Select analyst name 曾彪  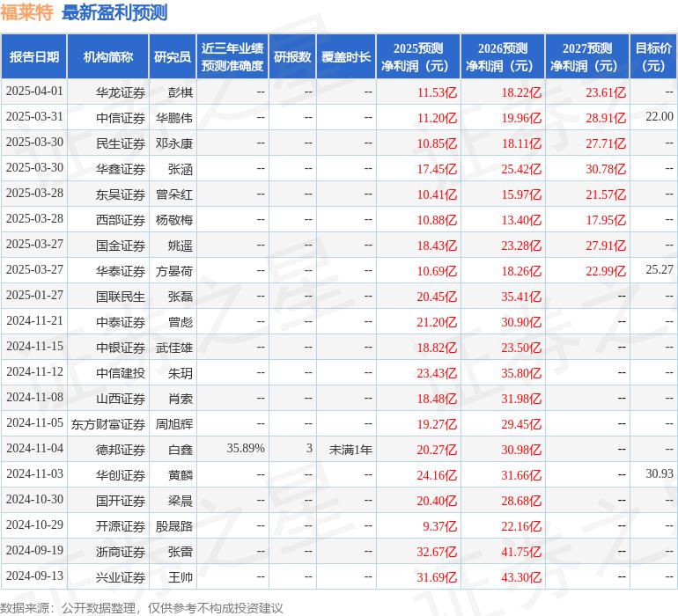[181, 321]
